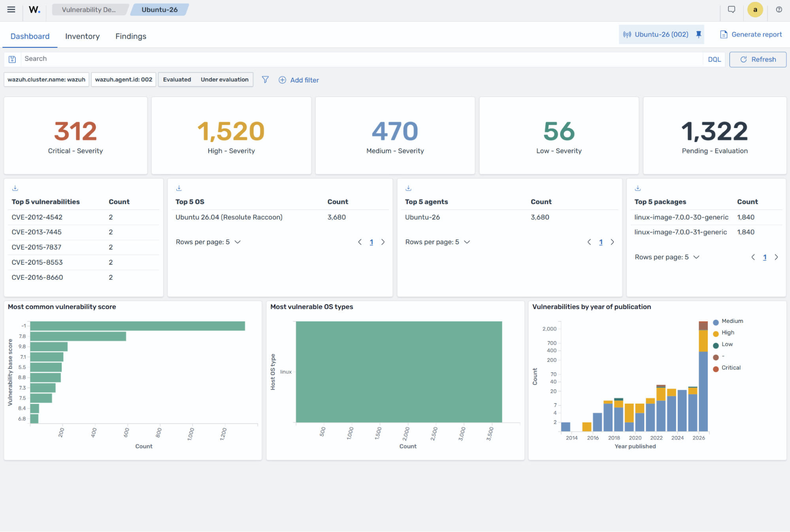Screen dimensions: 790x532
Task: Expand Rows per page in Top 5 agents
Action: [x=437, y=242]
